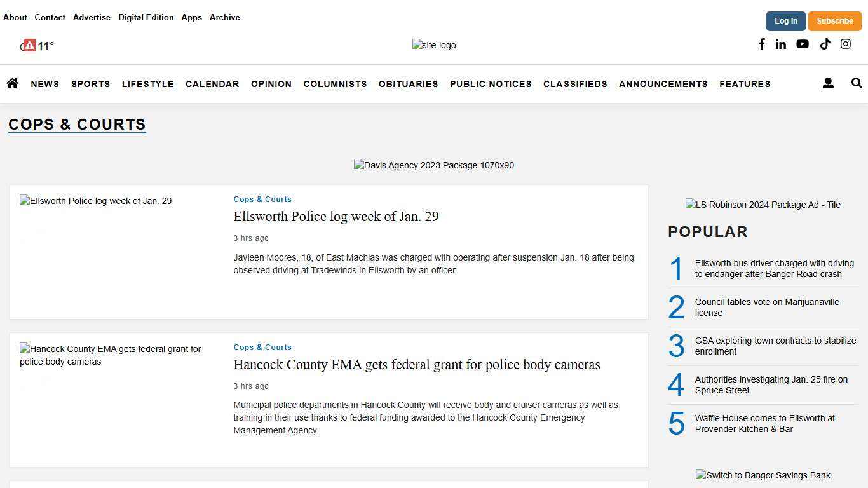Click the TikTok icon
The width and height of the screenshot is (868, 488).
[825, 44]
